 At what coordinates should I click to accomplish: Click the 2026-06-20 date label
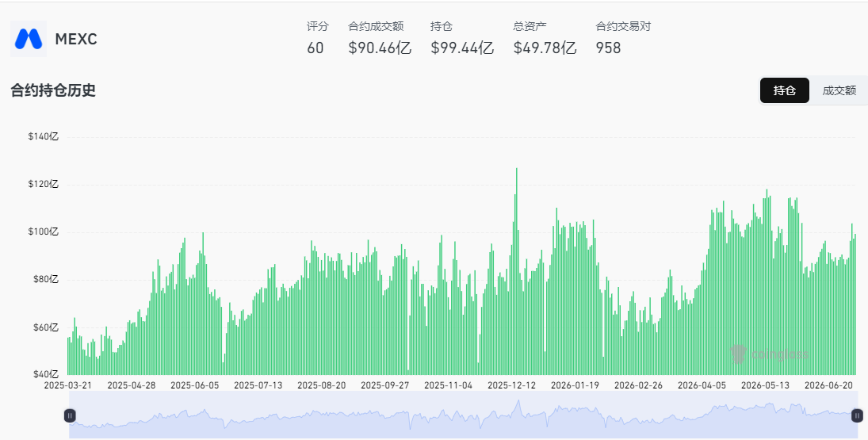[828, 385]
